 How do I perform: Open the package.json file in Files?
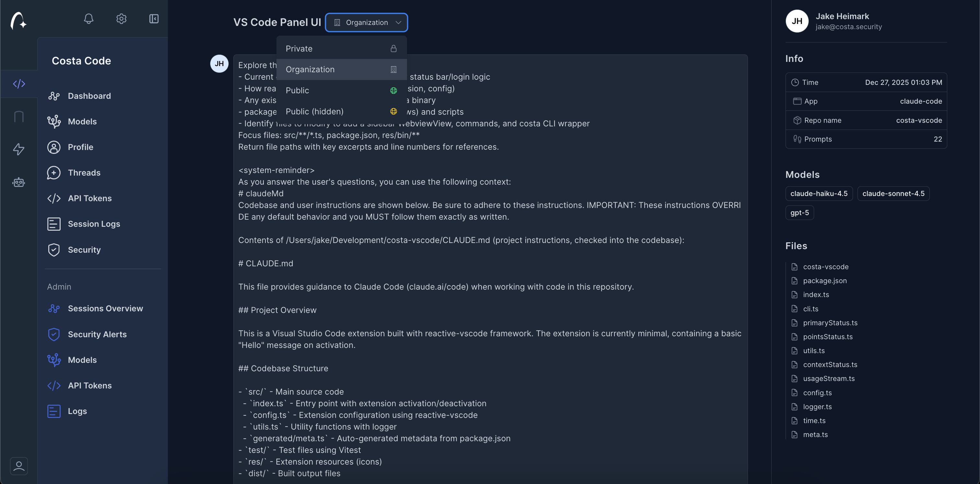click(825, 281)
